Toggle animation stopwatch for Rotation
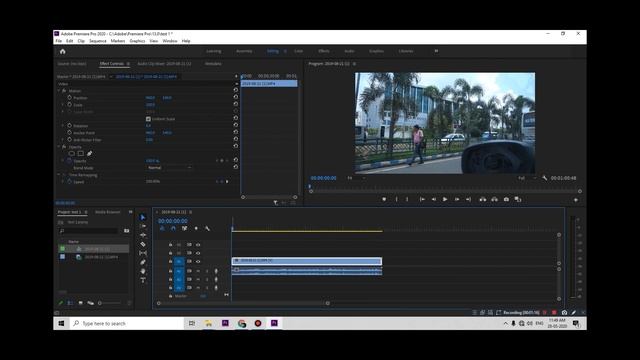The width and height of the screenshot is (640, 360). click(69, 126)
